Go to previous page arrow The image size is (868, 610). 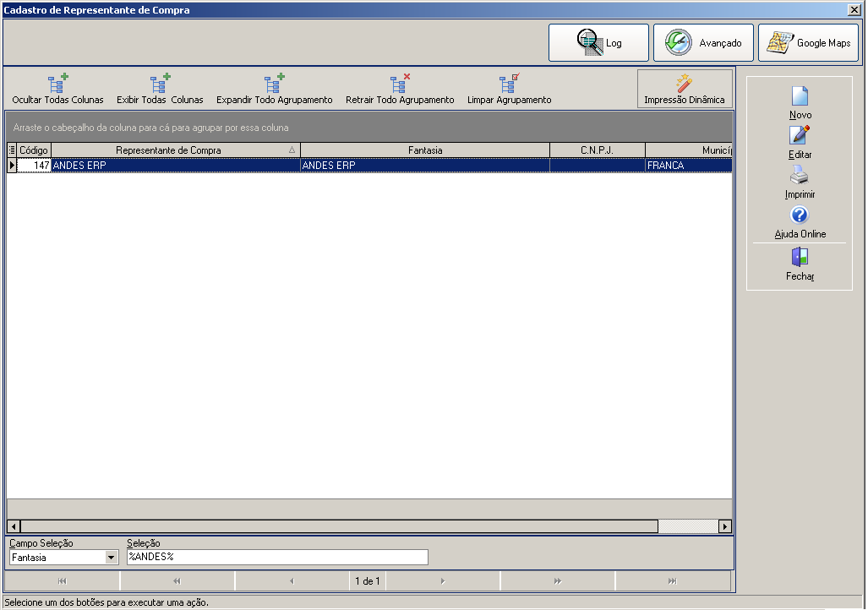tap(292, 580)
